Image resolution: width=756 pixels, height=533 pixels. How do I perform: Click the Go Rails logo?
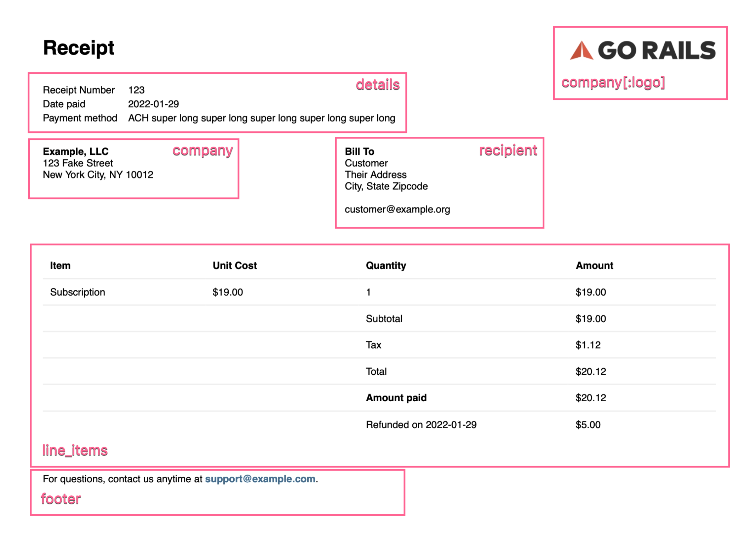pos(642,50)
